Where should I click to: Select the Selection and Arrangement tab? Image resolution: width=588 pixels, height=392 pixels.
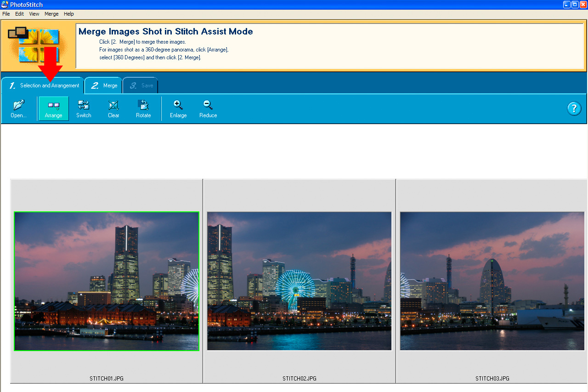pos(44,85)
